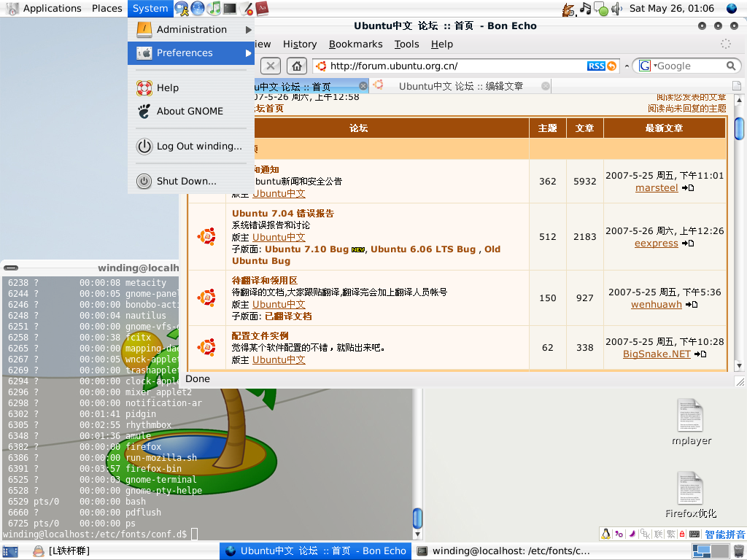Launch the text editor pencil icon

coord(247,8)
